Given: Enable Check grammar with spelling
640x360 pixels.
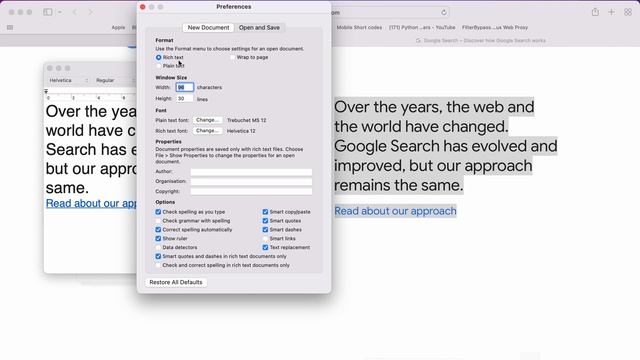Looking at the screenshot, I should point(158,221).
